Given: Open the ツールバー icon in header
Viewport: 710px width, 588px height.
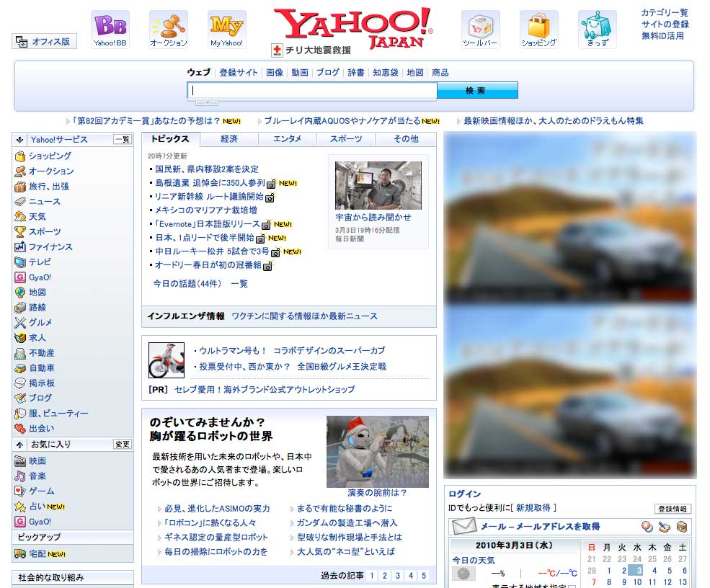Looking at the screenshot, I should coord(481,29).
